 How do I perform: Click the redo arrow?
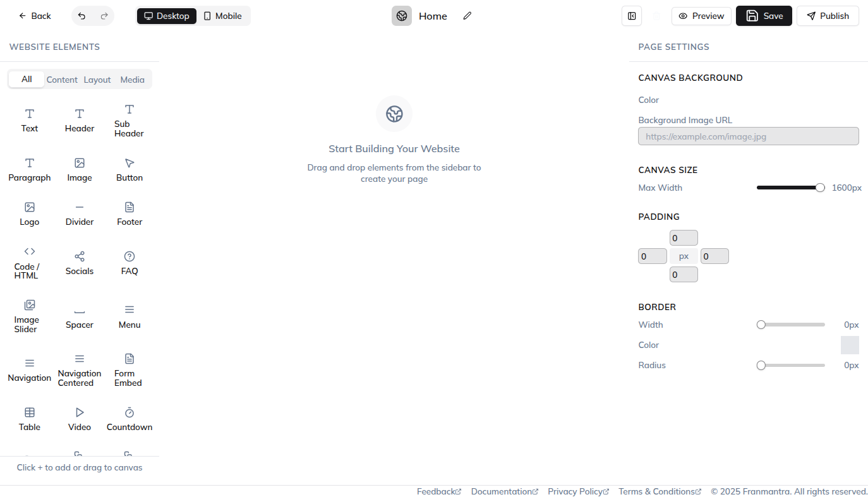point(104,16)
